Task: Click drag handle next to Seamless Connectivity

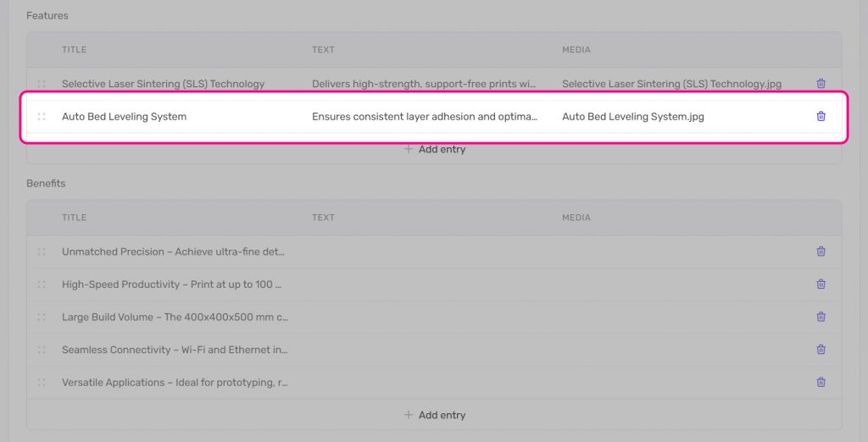Action: click(x=42, y=350)
